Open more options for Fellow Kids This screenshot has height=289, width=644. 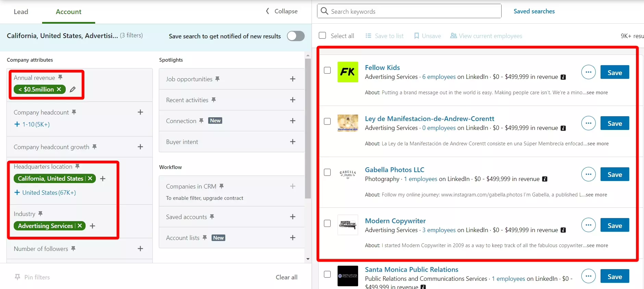click(x=589, y=72)
